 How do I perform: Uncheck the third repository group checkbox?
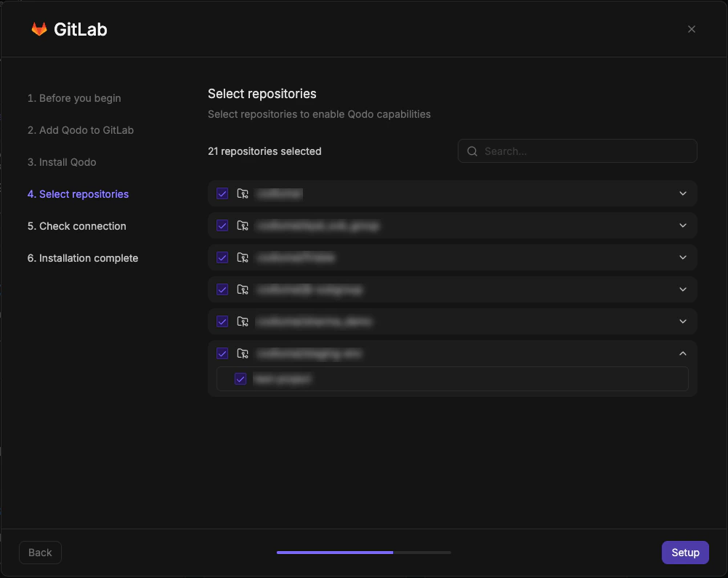(222, 257)
